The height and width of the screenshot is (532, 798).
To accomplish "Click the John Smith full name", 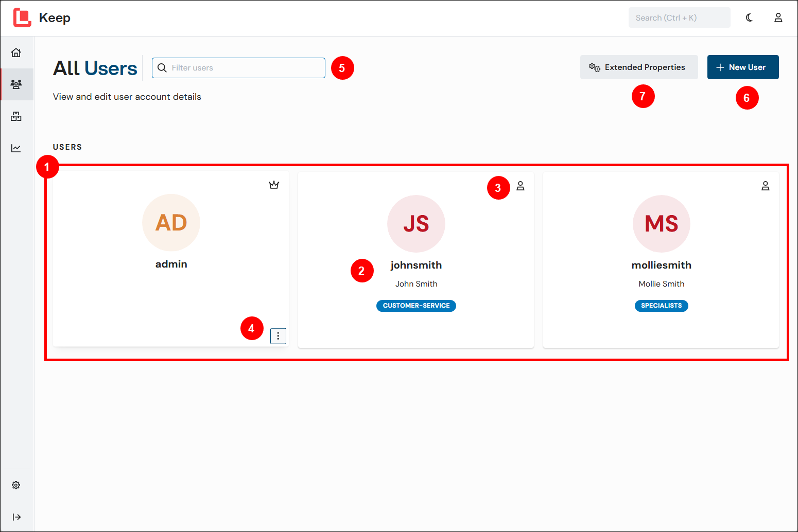I will tap(416, 284).
